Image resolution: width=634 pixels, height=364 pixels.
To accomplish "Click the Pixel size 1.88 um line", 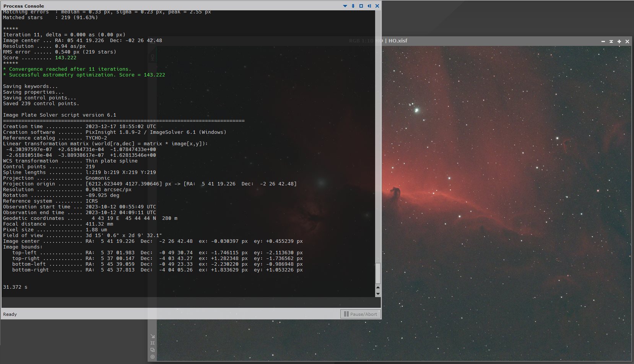I will pyautogui.click(x=55, y=230).
